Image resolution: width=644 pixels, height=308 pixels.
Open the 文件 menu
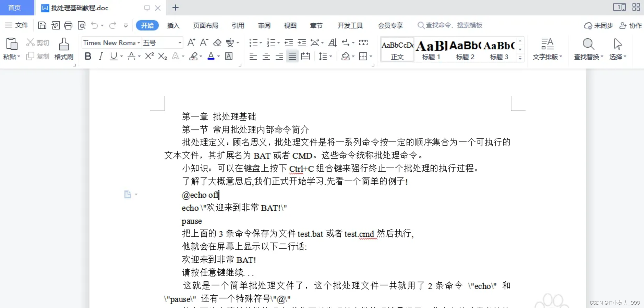tap(16, 25)
